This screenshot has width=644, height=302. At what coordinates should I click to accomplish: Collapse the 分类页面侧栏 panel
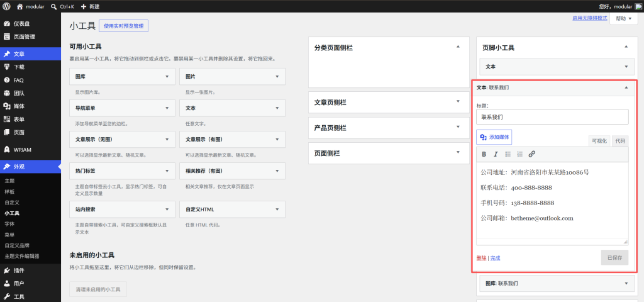coord(458,47)
